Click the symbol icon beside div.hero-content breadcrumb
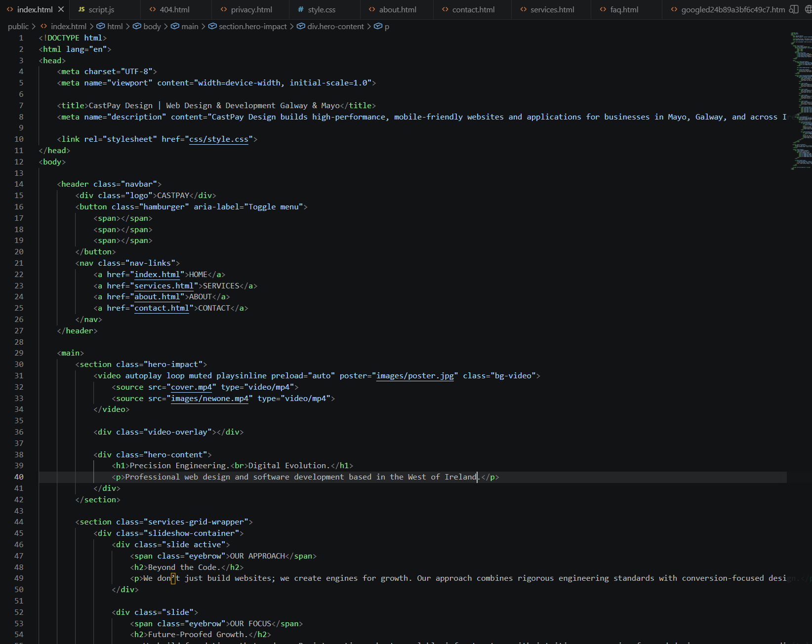Viewport: 812px width, 644px height. click(x=301, y=26)
